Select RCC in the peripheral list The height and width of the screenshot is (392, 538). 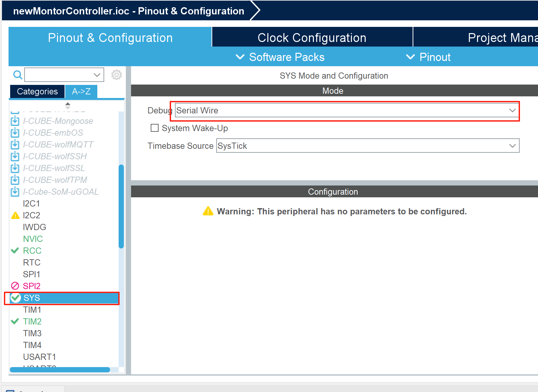point(32,251)
